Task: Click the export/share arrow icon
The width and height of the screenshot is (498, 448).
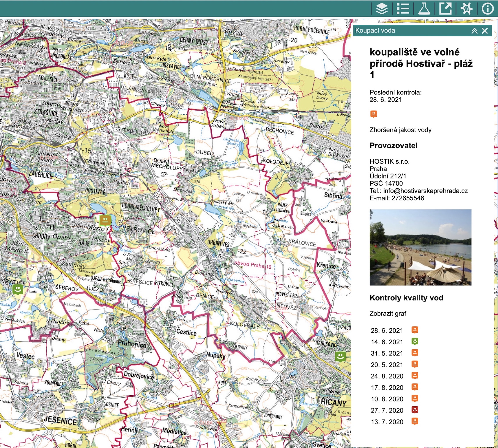Action: pos(445,9)
